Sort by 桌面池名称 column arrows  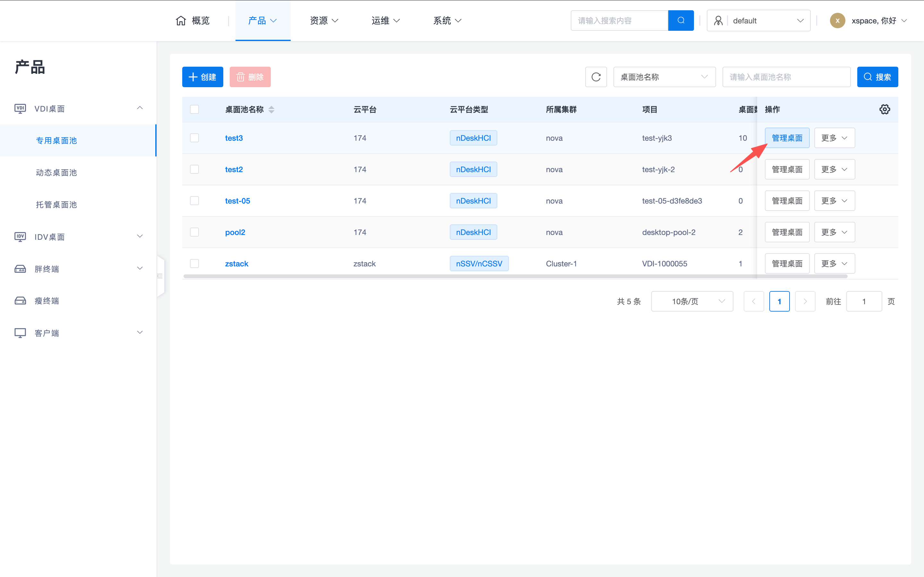(271, 110)
